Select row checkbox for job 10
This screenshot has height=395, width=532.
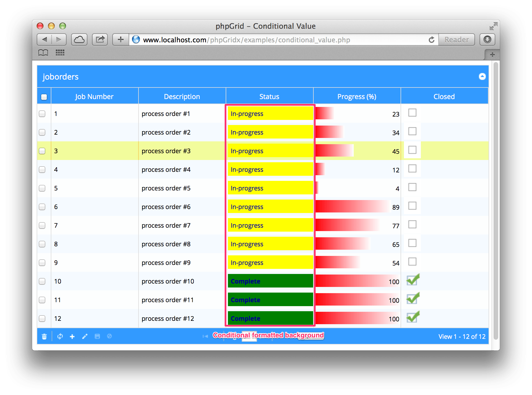point(42,281)
